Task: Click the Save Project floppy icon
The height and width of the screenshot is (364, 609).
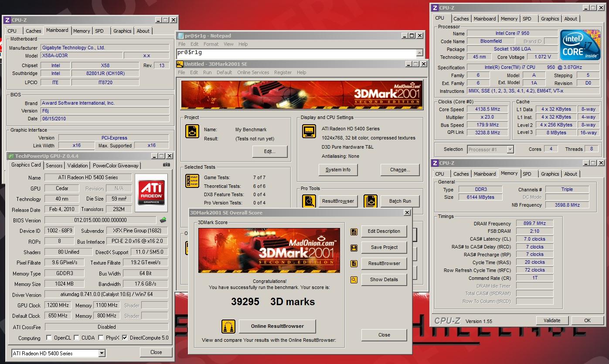Action: [x=354, y=248]
